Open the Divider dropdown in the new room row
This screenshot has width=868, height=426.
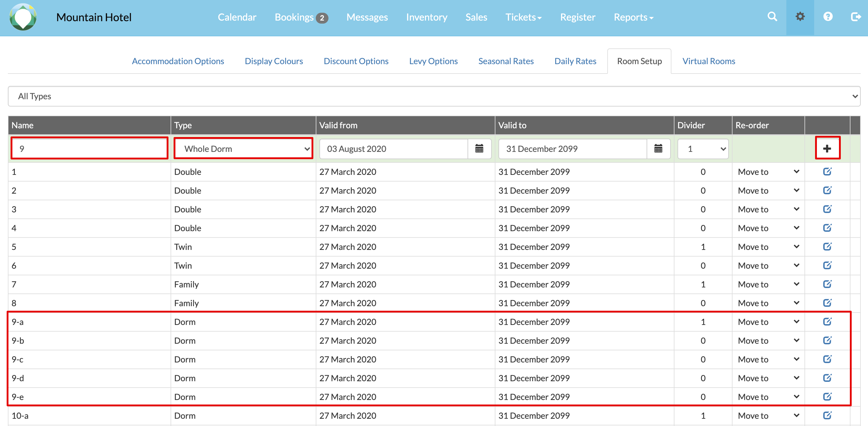click(x=703, y=149)
